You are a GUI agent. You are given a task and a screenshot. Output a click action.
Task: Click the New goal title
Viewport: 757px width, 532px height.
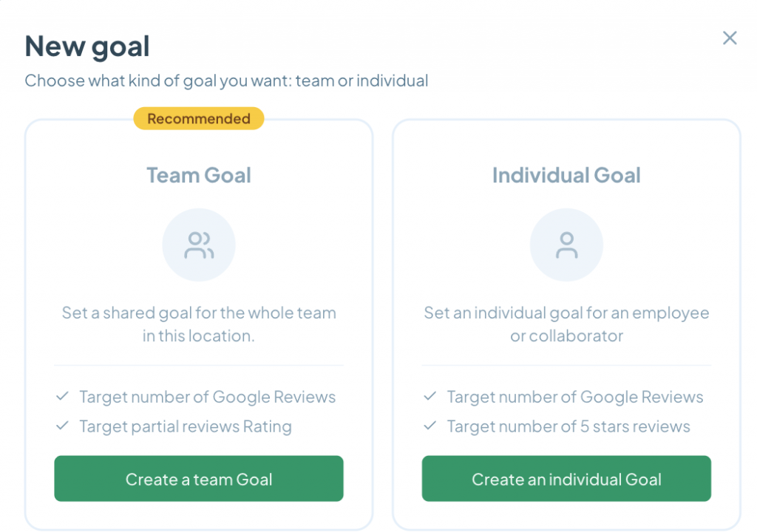(x=87, y=47)
